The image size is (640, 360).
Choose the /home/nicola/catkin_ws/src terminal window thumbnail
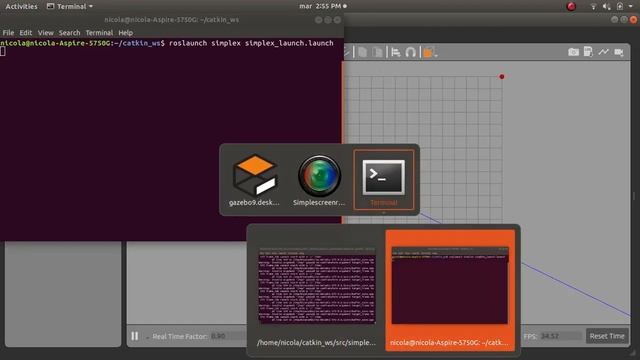pos(316,290)
